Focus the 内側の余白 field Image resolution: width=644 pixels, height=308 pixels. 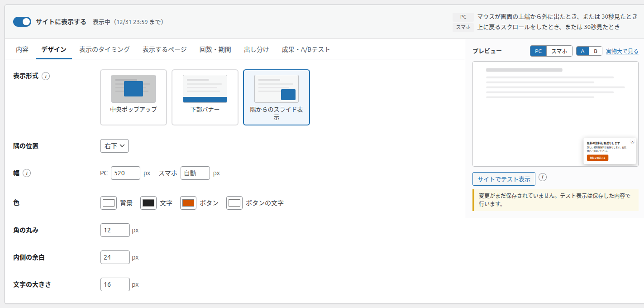tap(115, 257)
